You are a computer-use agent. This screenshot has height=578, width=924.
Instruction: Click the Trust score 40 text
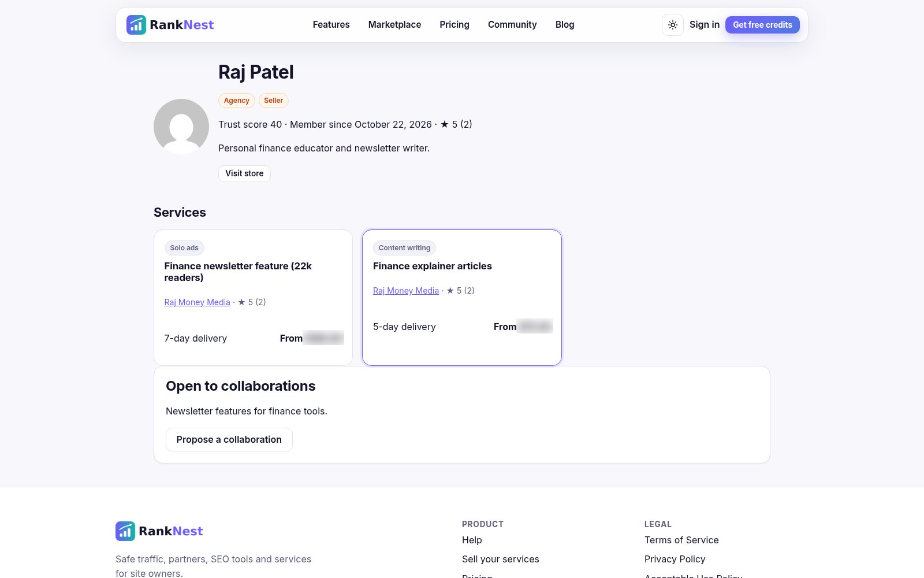[250, 124]
